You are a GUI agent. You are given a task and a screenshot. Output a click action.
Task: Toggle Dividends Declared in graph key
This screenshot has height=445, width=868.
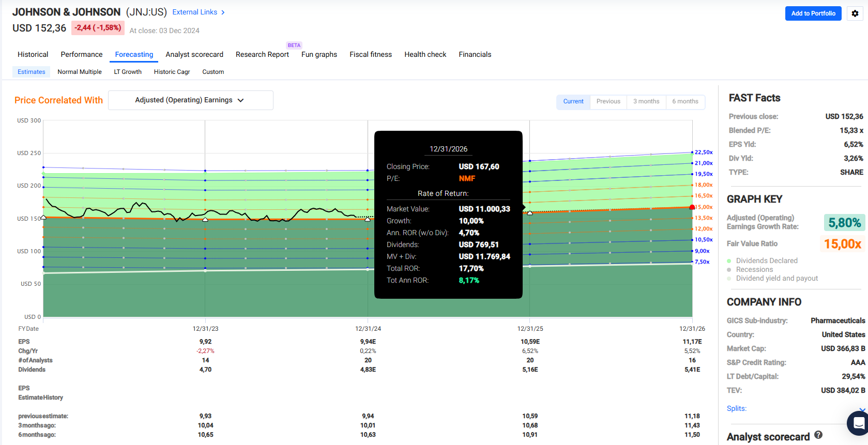(x=766, y=261)
